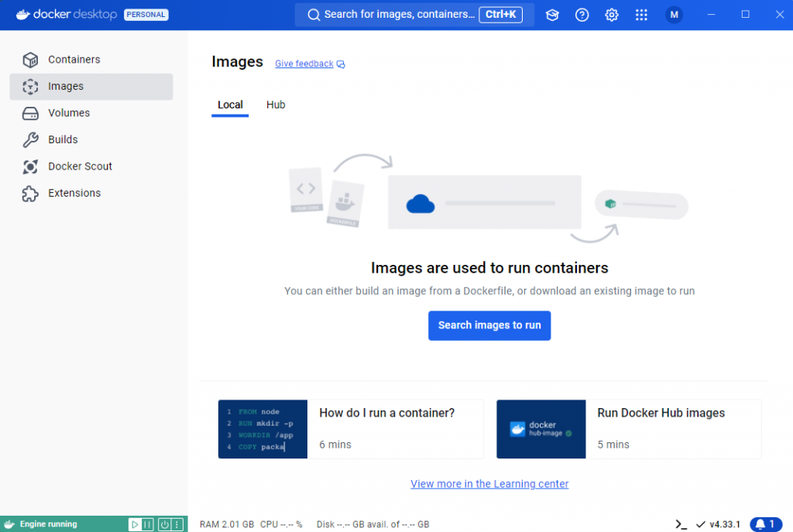This screenshot has height=532, width=793.
Task: Open the Builds section
Action: click(91, 139)
